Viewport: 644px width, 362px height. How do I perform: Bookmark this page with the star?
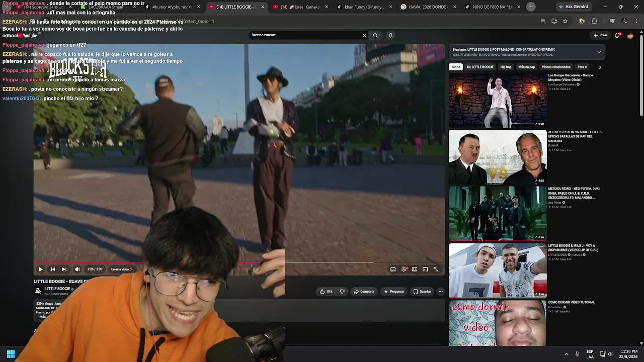coord(565,21)
